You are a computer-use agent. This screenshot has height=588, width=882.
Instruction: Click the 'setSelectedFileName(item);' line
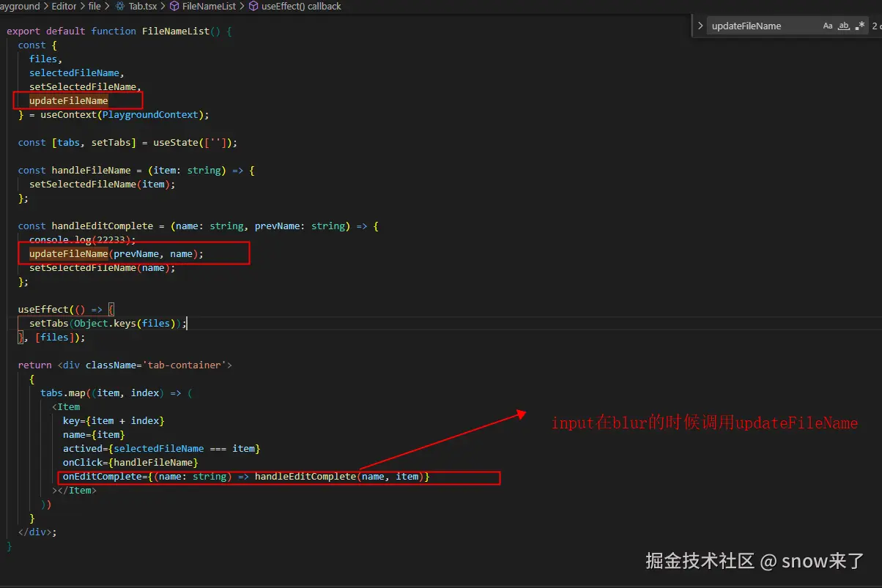click(103, 184)
